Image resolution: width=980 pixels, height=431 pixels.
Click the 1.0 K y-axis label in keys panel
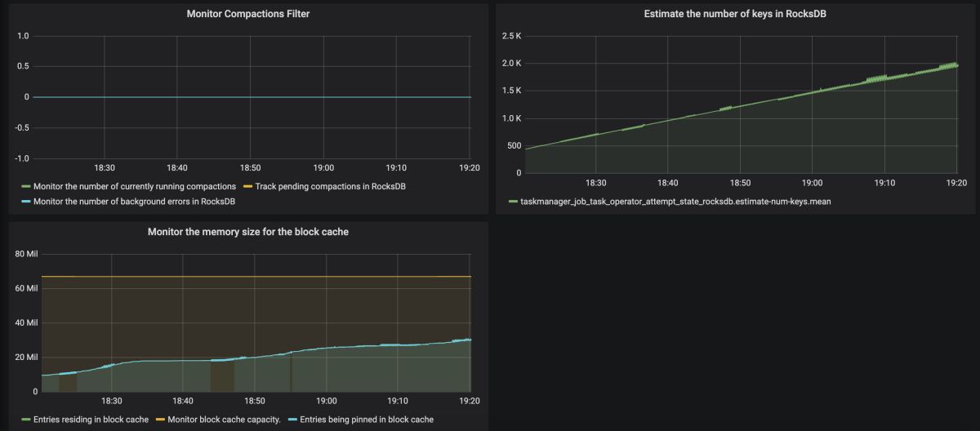point(511,118)
